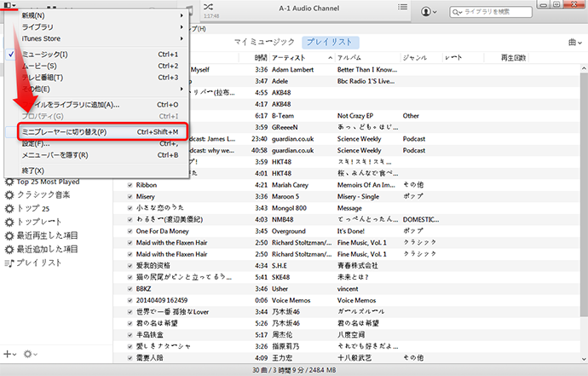
Task: Open the 新規(N) submenu
Action: coord(97,15)
